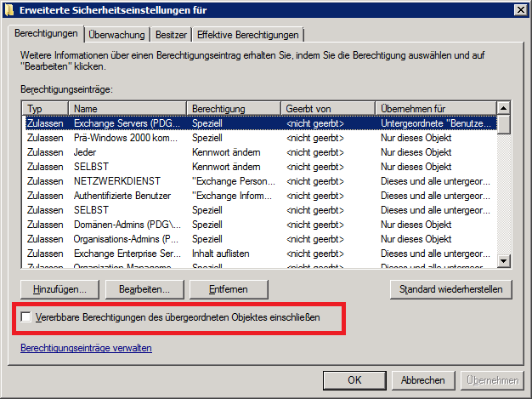Select the Effektive Berechtigungen tab
Viewport: 532px width, 399px height.
click(248, 35)
